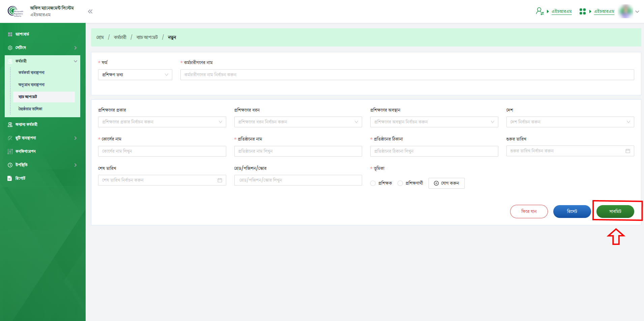Open the দেশ dropdown

pos(570,122)
